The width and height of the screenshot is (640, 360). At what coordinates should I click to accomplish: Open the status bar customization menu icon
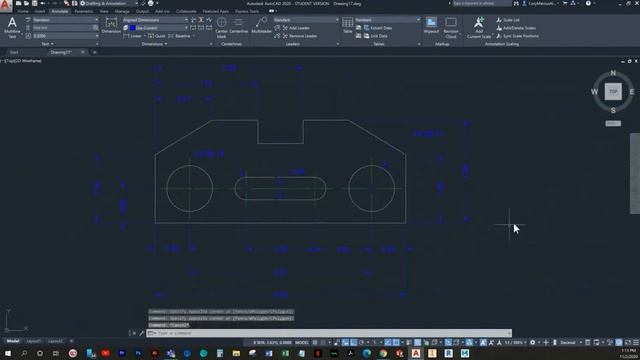pos(636,342)
